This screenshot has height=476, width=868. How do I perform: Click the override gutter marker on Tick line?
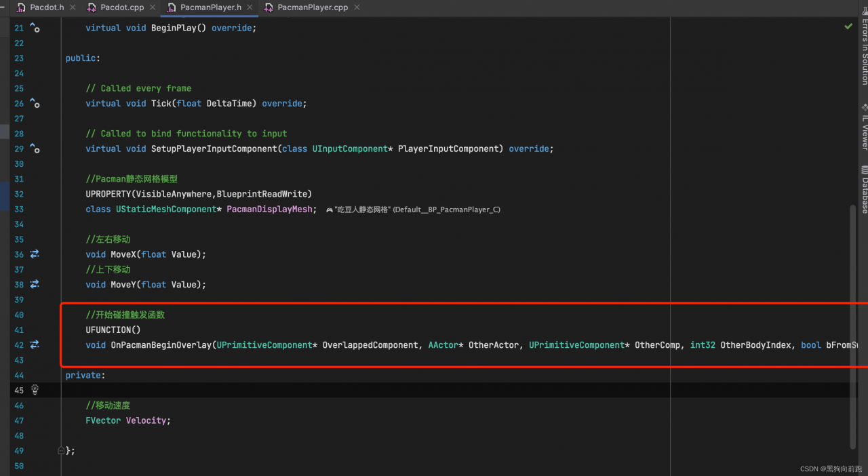click(x=35, y=104)
